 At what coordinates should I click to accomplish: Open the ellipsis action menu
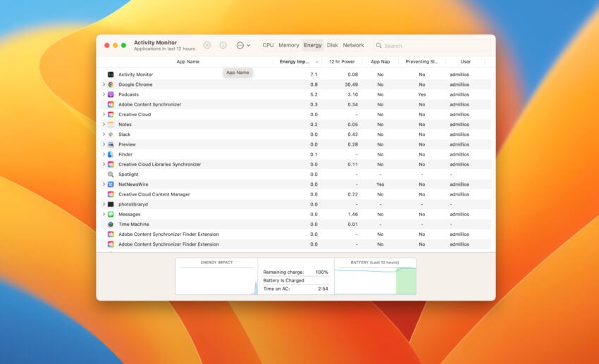coord(243,45)
